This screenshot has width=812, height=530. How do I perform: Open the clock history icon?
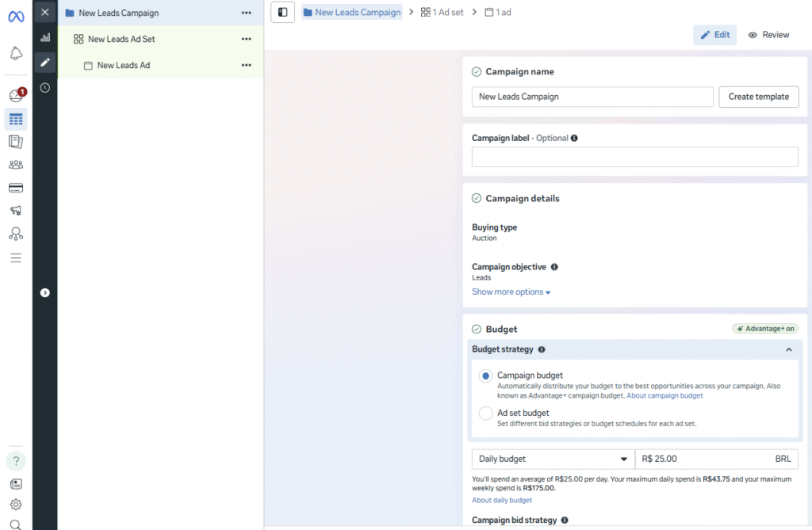coord(45,88)
